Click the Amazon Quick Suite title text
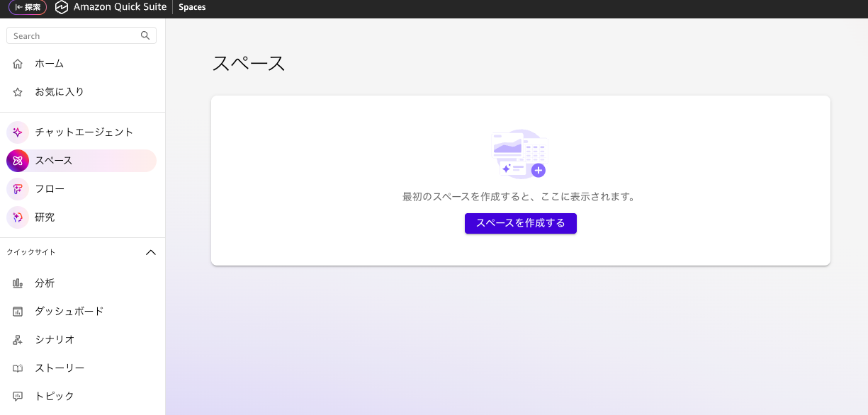 (x=120, y=7)
